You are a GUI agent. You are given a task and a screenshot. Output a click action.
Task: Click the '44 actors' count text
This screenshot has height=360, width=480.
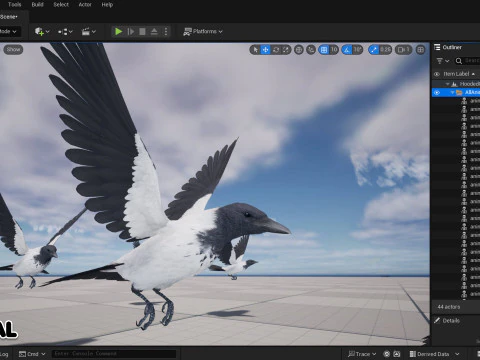(449, 307)
